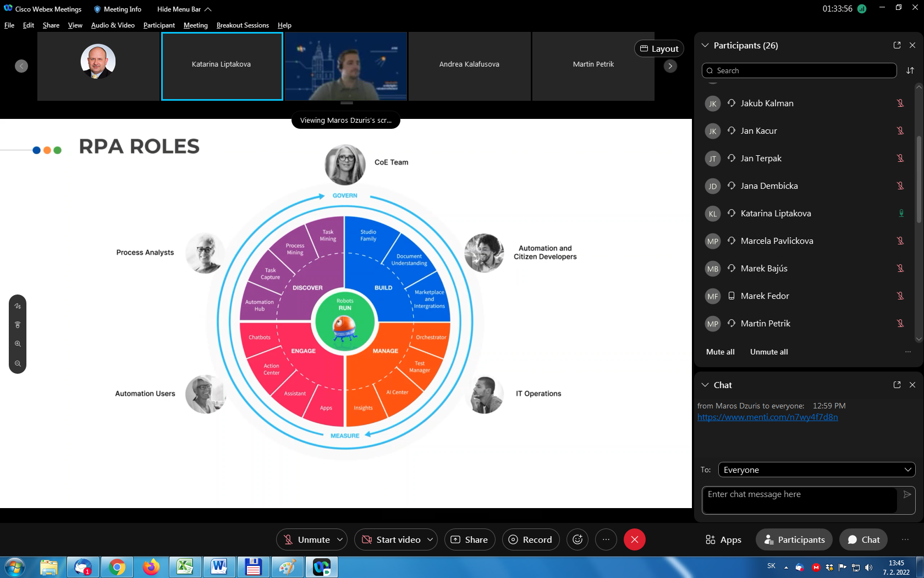Viewport: 924px width, 578px height.
Task: Expand the Unmute audio options arrow
Action: point(340,539)
